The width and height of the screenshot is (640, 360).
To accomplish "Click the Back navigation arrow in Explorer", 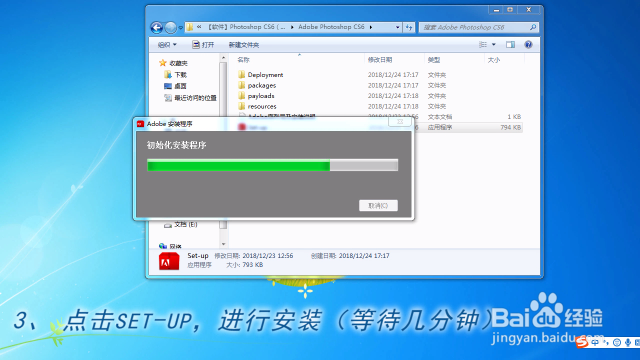I will (x=157, y=27).
